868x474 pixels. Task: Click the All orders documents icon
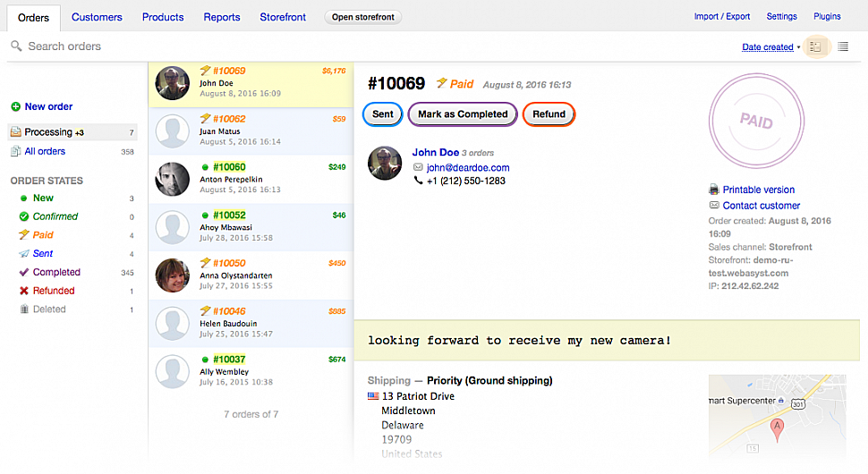point(16,151)
